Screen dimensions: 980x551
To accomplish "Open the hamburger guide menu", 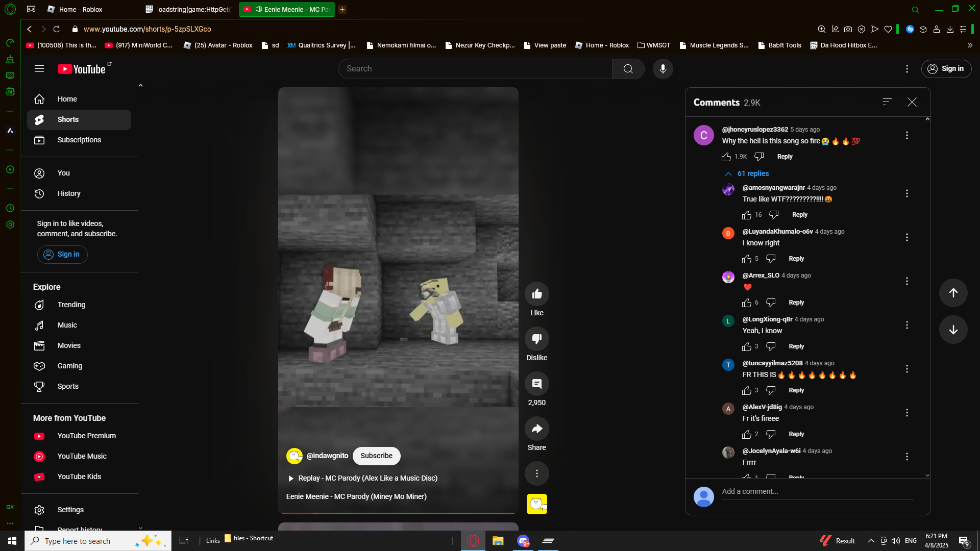I will tap(39, 69).
